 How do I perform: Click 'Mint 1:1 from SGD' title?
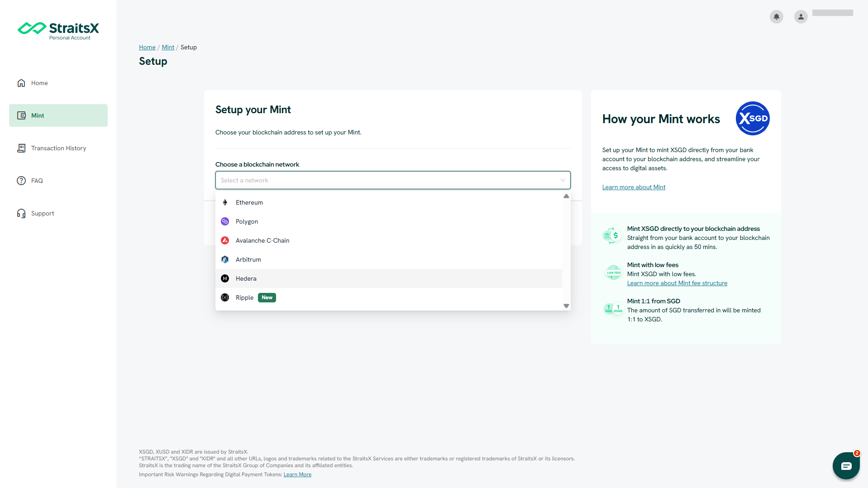coord(653,301)
